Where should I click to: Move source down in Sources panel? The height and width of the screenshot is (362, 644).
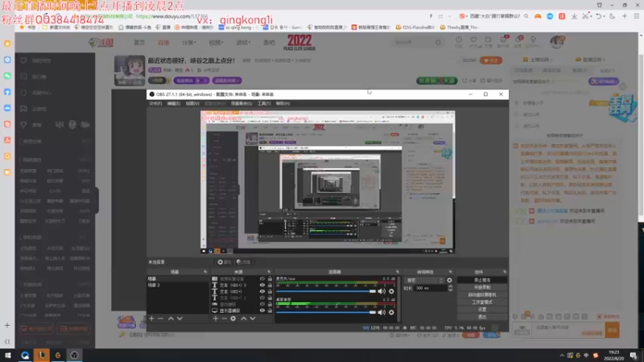(x=253, y=319)
